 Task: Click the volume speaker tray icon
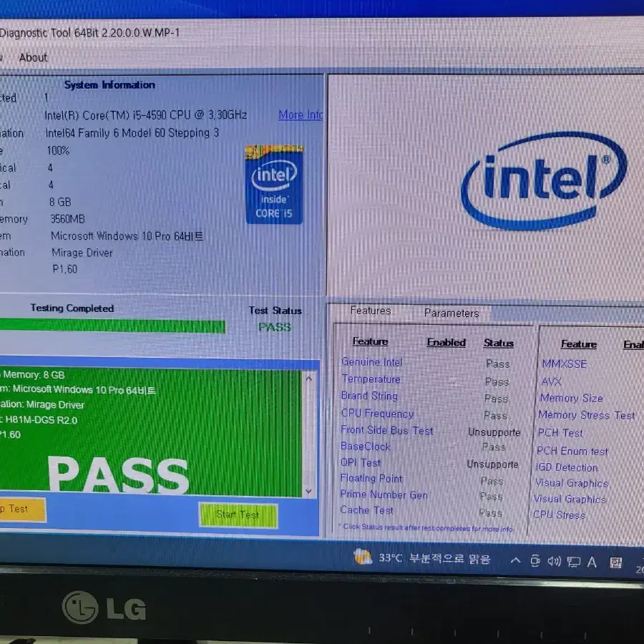click(554, 561)
